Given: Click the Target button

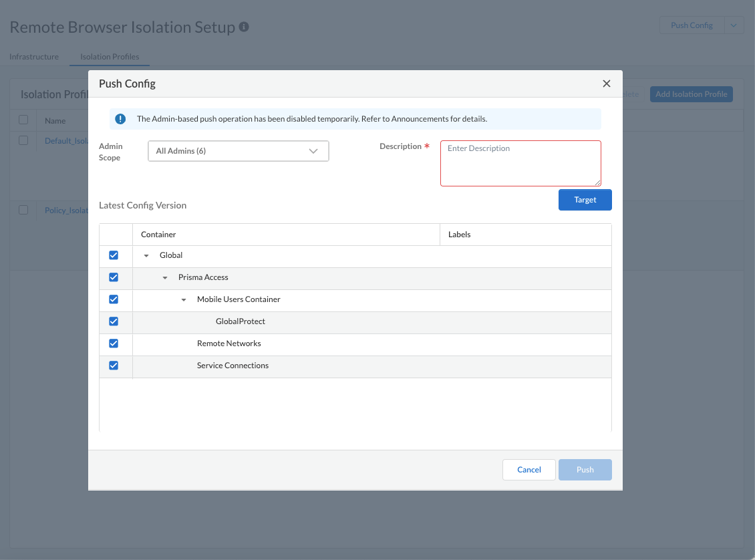Looking at the screenshot, I should point(585,200).
